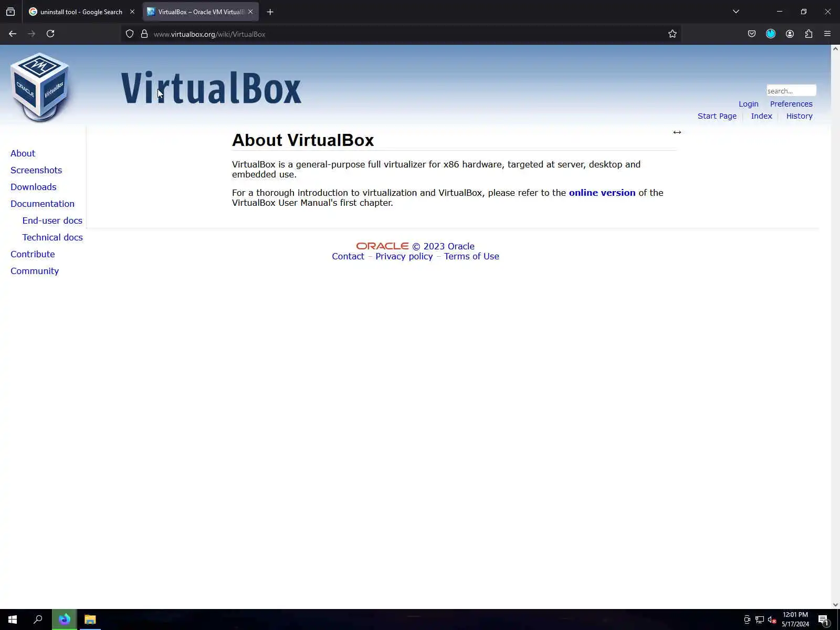The width and height of the screenshot is (840, 630).
Task: Bookmark this page with the star icon
Action: [x=673, y=34]
